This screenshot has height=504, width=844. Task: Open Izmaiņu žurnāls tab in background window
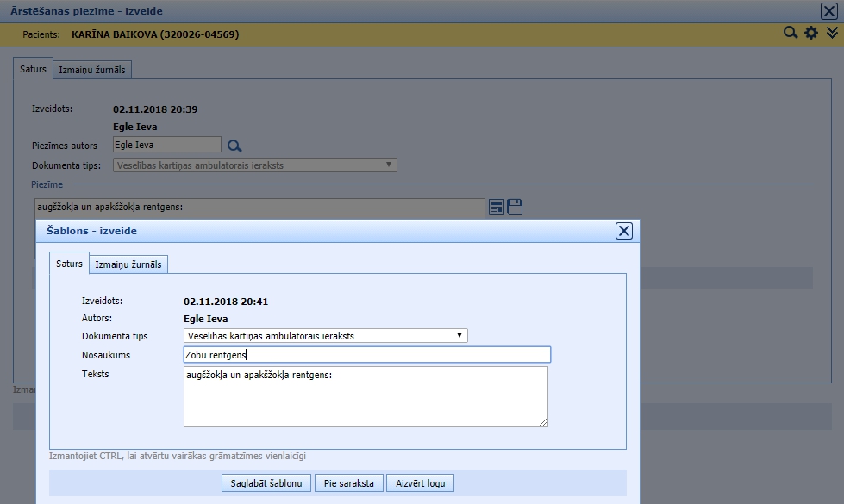click(x=92, y=70)
